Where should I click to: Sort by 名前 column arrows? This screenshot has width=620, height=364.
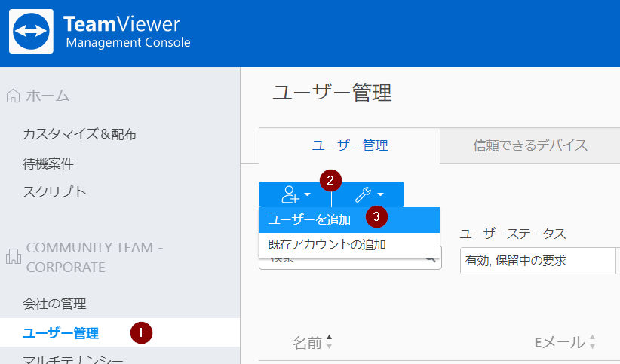[330, 342]
